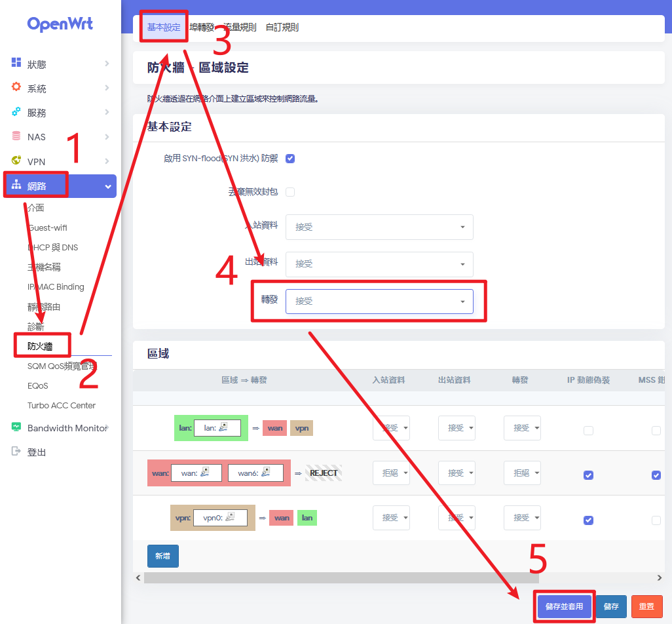Disable SYN-flood protection checkbox
The width and height of the screenshot is (672, 624).
(x=290, y=159)
